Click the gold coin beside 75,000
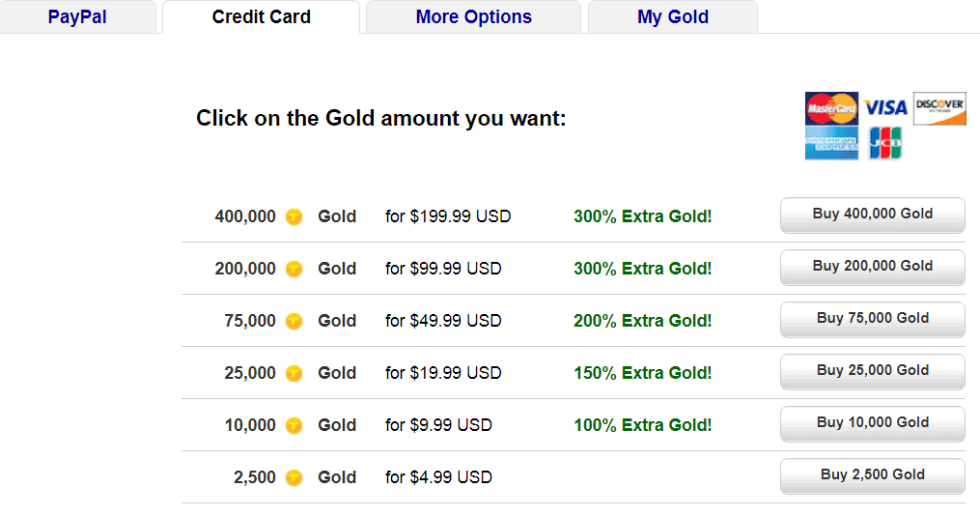This screenshot has width=980, height=517. pos(294,321)
